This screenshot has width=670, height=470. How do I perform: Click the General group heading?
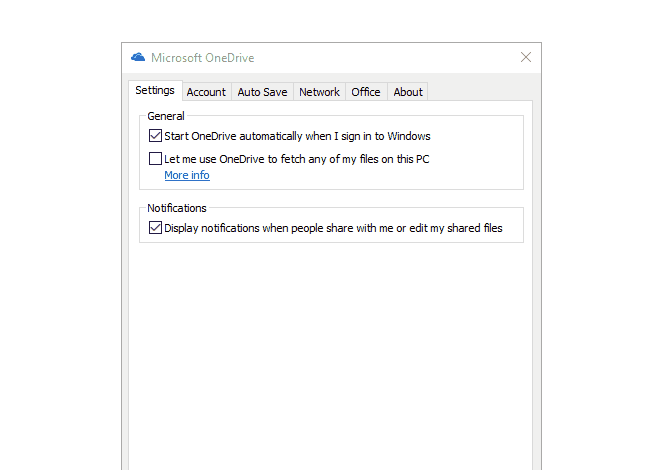click(166, 116)
